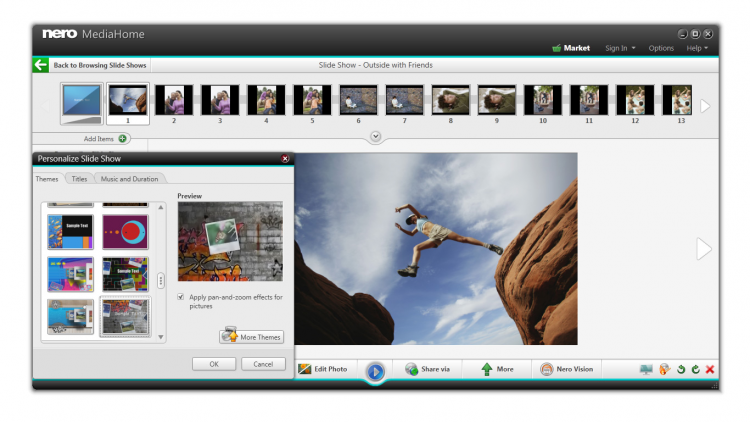Close the Personalize Slide Show dialog
The height and width of the screenshot is (422, 750).
tap(285, 158)
